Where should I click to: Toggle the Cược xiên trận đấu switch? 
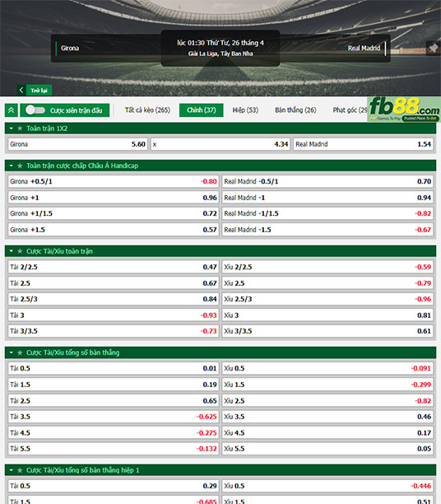tap(35, 110)
